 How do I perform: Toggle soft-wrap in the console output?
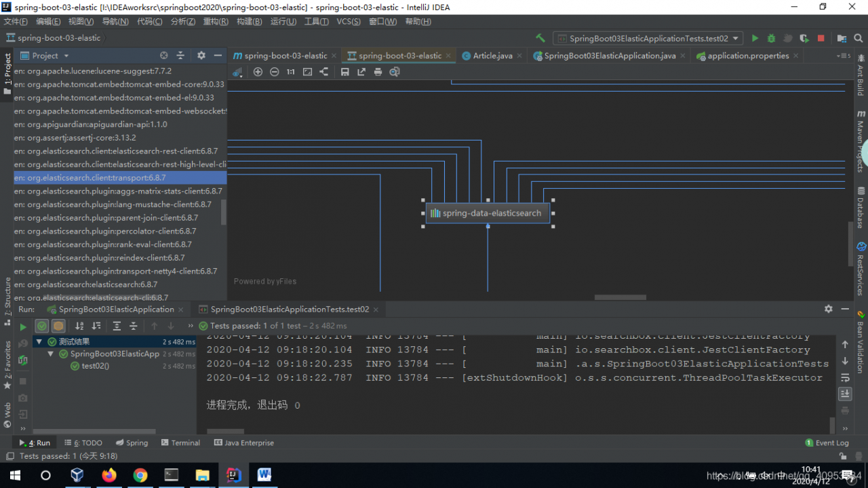tap(845, 377)
